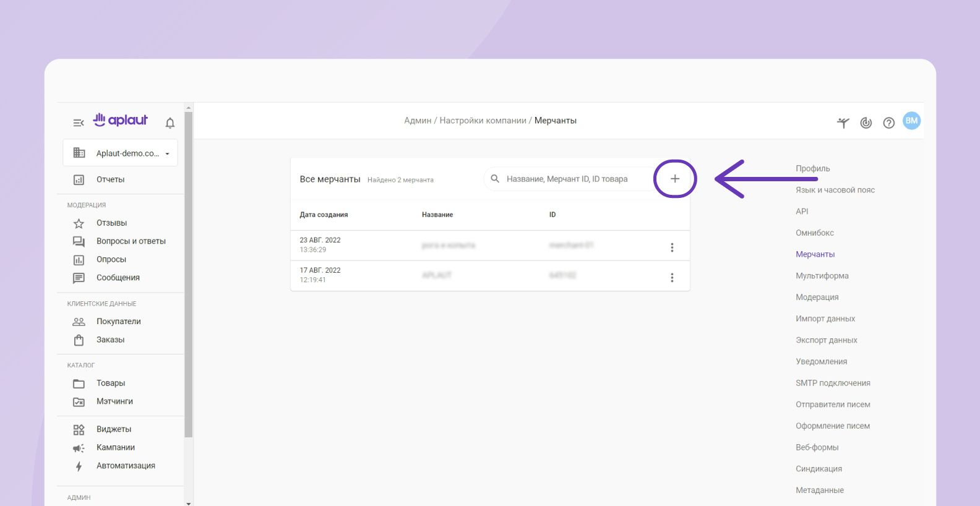Open the help question mark icon
The width and height of the screenshot is (980, 506).
(x=888, y=122)
